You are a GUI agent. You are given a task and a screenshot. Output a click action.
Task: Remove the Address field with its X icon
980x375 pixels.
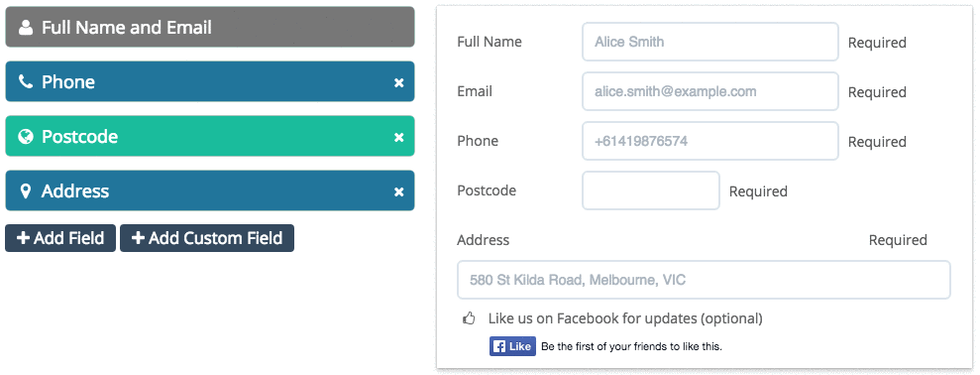pyautogui.click(x=398, y=191)
